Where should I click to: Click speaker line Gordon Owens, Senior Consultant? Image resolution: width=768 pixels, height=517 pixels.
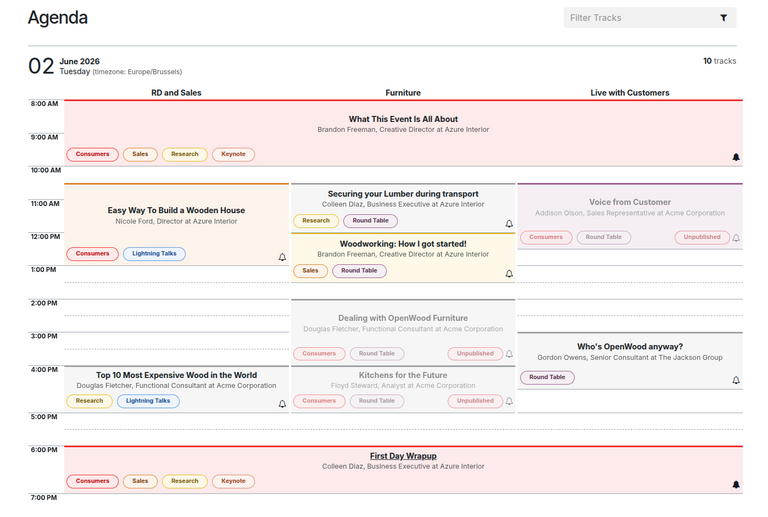click(630, 357)
